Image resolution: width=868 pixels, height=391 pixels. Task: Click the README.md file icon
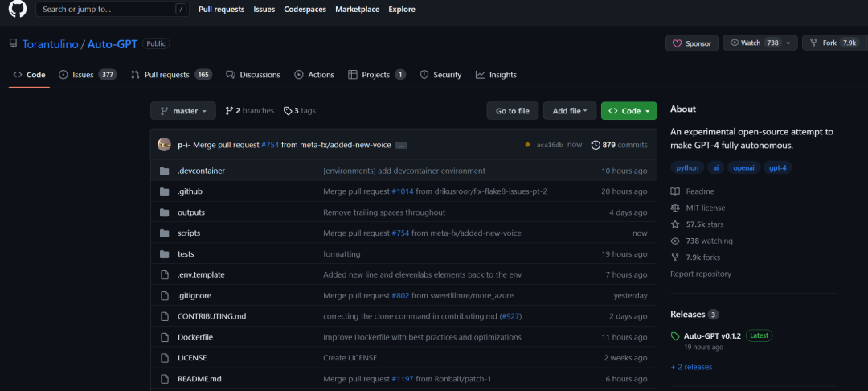(165, 379)
